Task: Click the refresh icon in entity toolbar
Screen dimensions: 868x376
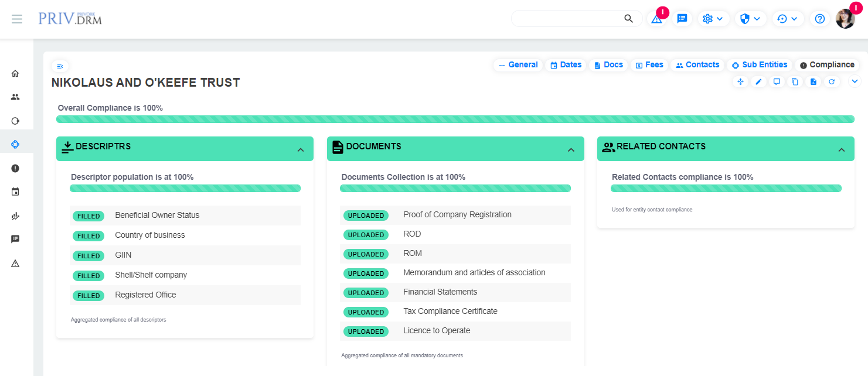Action: (831, 82)
